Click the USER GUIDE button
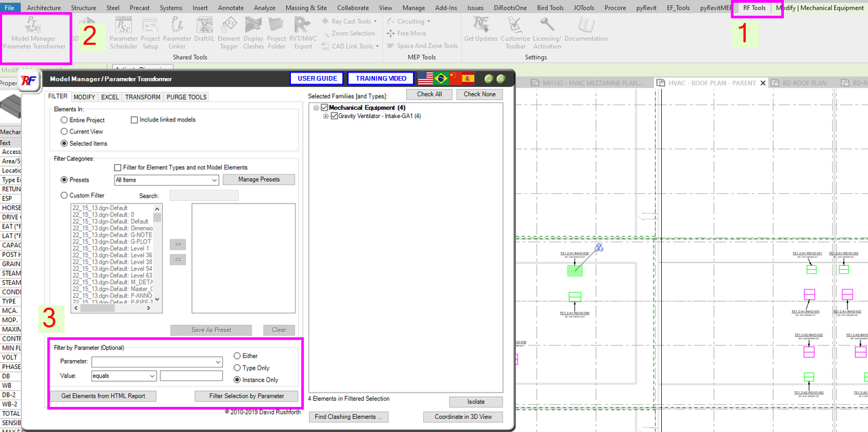Image resolution: width=868 pixels, height=432 pixels. [x=317, y=79]
